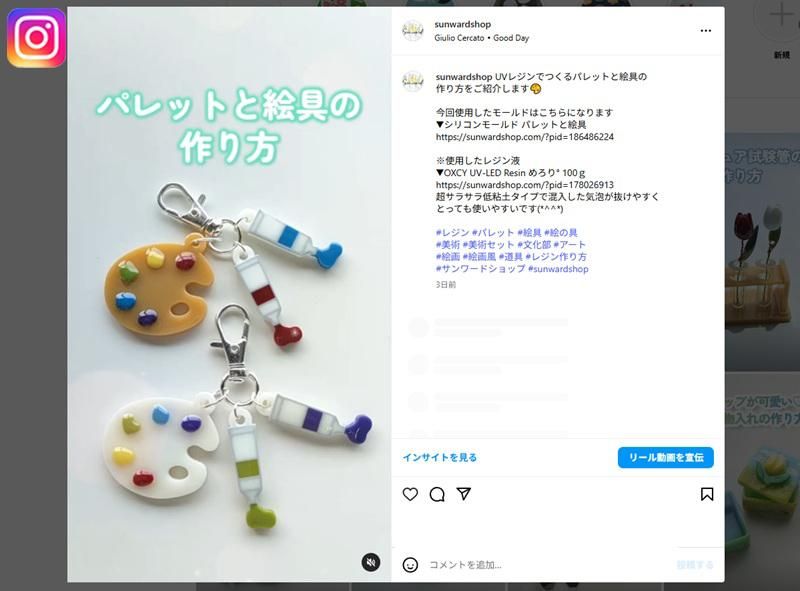Click the new post plus icon
This screenshot has width=800, height=591.
pos(781,15)
